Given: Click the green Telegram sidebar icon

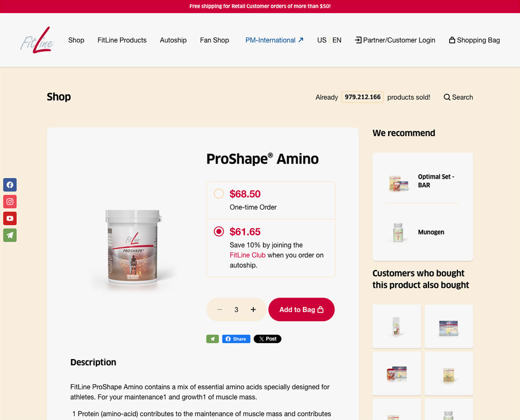Looking at the screenshot, I should 10,235.
